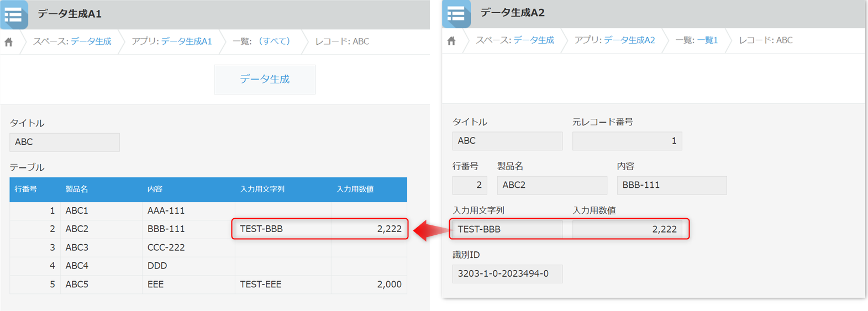Open the 一覧1 view link
868x311 pixels.
[707, 40]
